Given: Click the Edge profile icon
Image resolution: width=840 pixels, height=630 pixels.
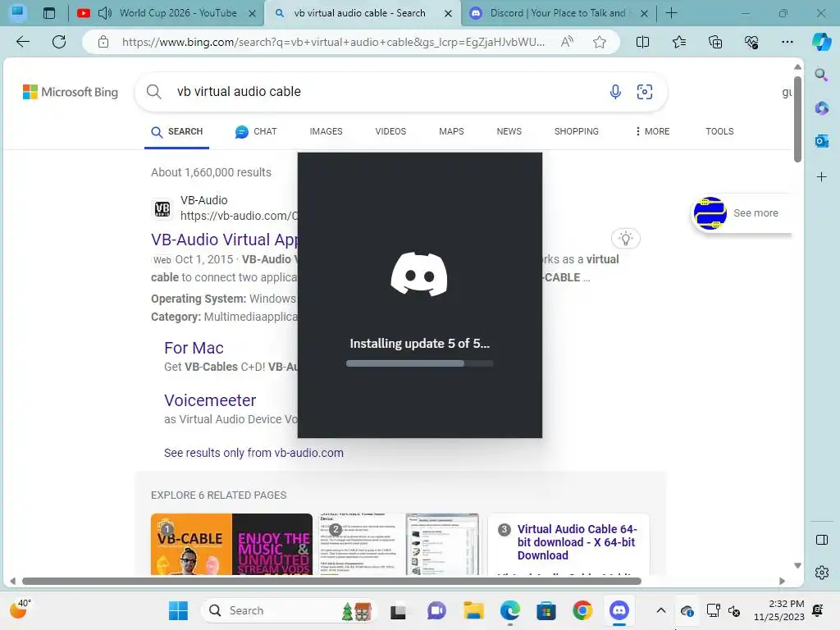Looking at the screenshot, I should point(18,13).
